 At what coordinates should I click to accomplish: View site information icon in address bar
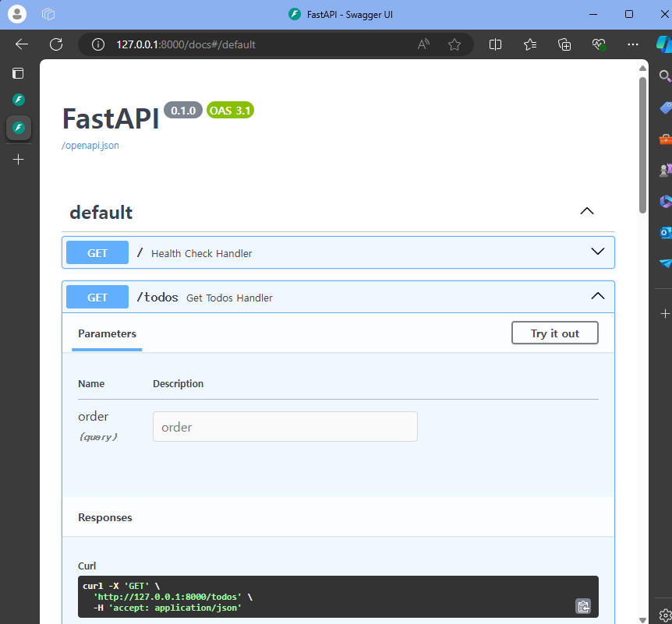click(x=97, y=44)
